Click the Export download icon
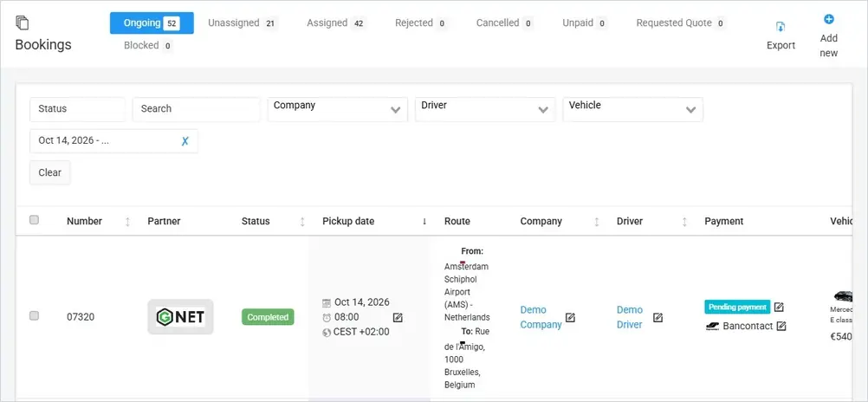 (781, 27)
